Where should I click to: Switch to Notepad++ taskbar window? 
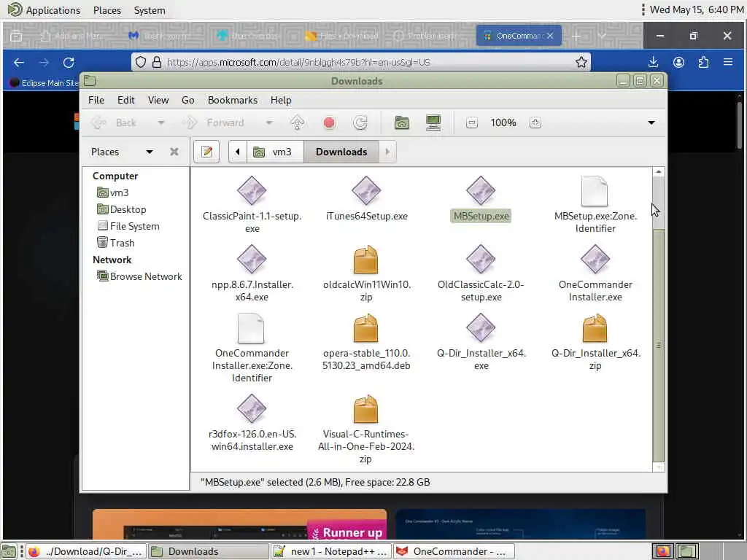point(332,551)
